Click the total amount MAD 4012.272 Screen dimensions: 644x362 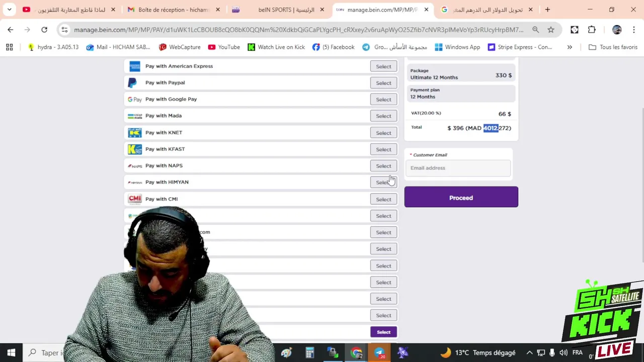(x=488, y=128)
